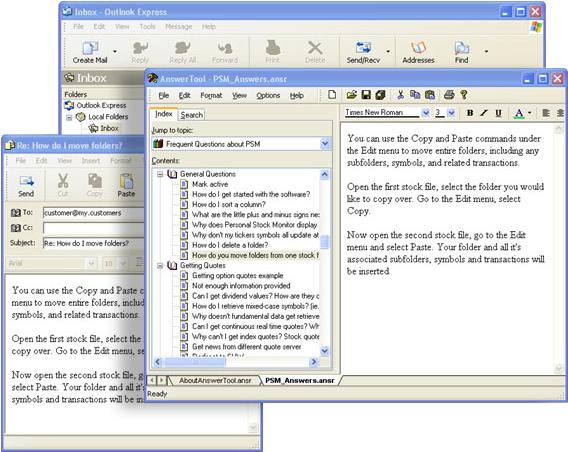Select 'How do you move folders' topic
The height and width of the screenshot is (452, 568).
(255, 255)
